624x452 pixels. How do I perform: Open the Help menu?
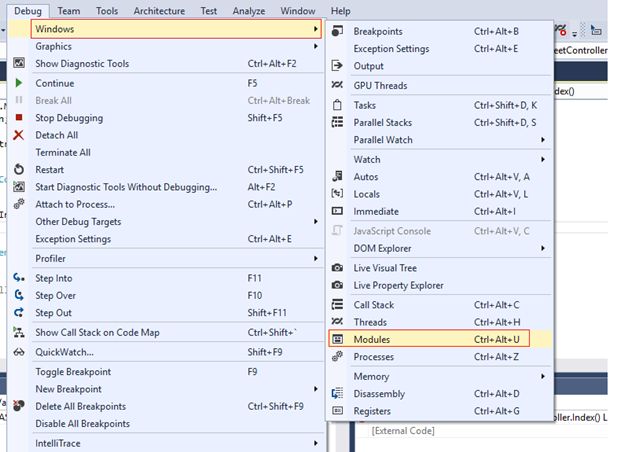click(341, 11)
